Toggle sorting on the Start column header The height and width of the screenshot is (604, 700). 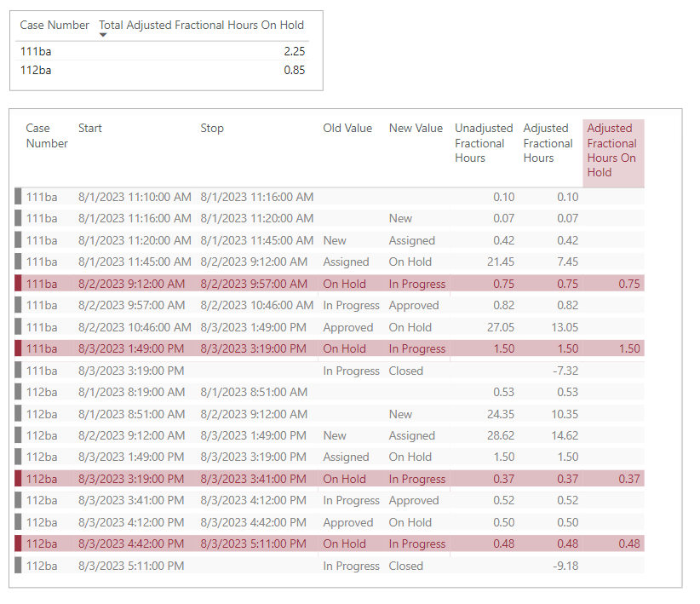coord(89,128)
